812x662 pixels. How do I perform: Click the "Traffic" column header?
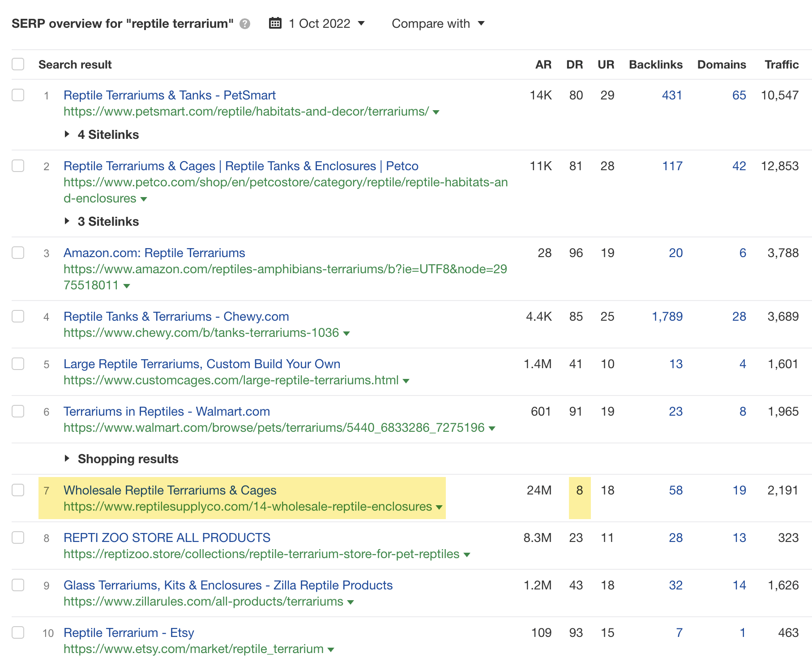coord(781,64)
